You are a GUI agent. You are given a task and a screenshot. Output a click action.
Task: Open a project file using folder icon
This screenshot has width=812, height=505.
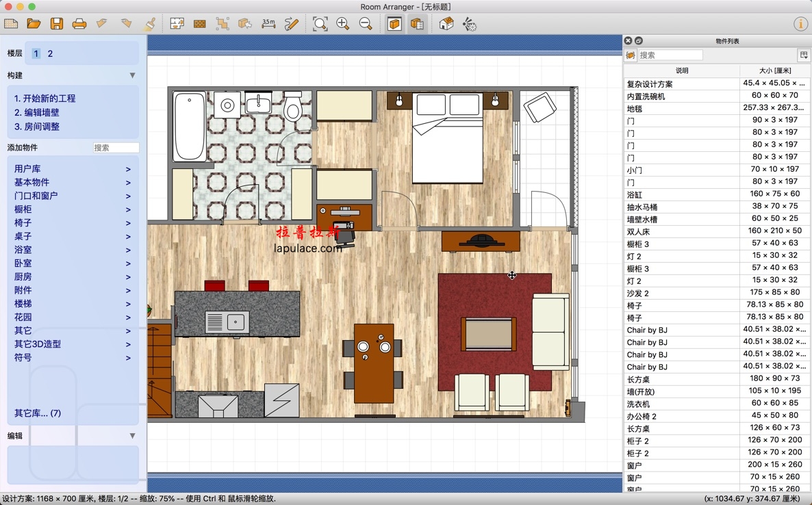34,24
